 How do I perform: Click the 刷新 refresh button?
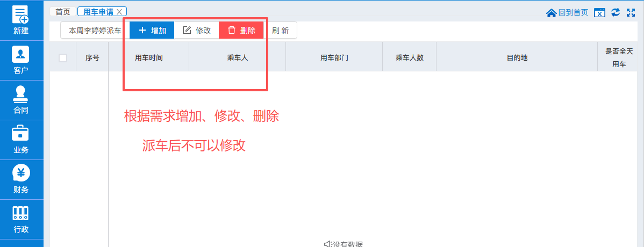(280, 31)
